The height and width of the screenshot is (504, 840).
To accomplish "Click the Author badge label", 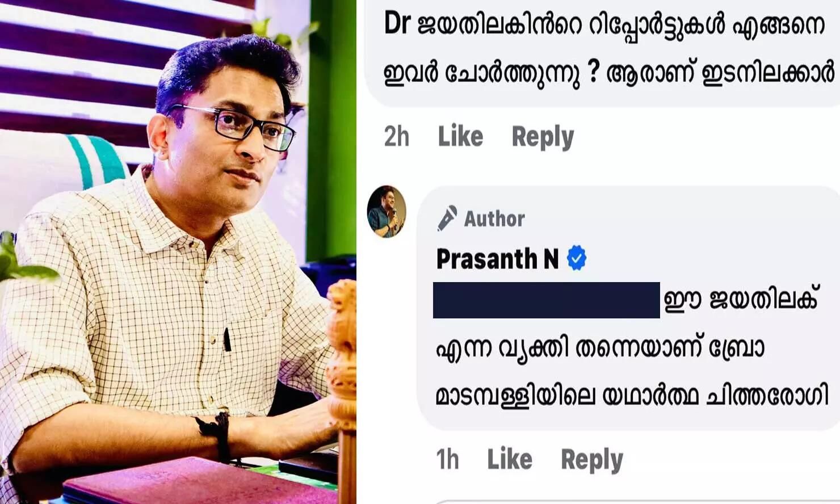I will (x=494, y=219).
